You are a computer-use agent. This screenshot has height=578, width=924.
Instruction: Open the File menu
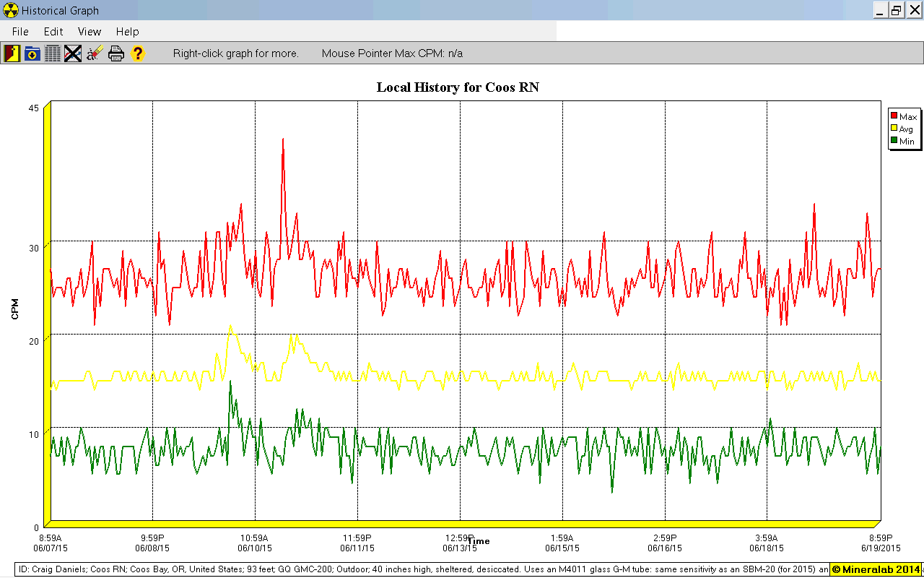point(20,32)
